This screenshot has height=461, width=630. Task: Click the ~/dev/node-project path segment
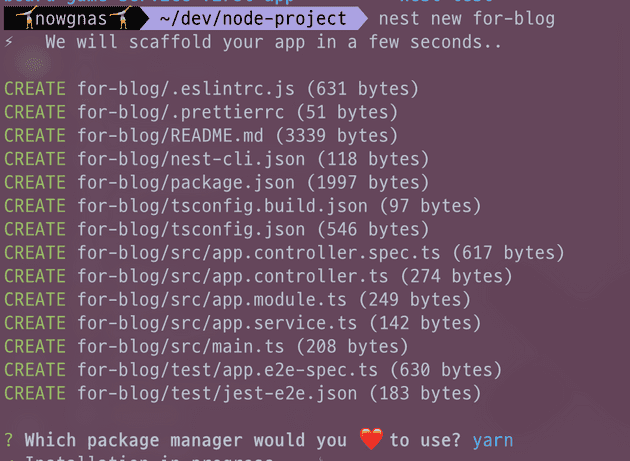pos(253,18)
